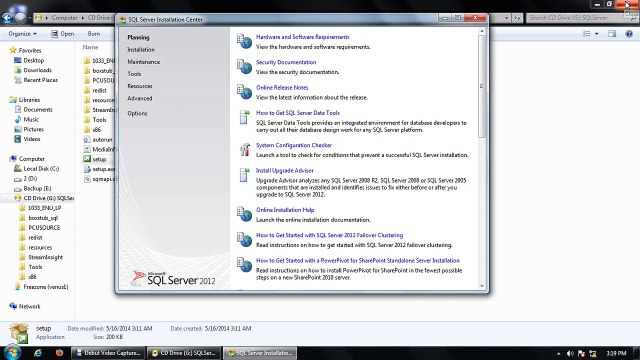Click Burn in the Explorer toolbar
Screen dimensions: 640x360
tap(93, 33)
